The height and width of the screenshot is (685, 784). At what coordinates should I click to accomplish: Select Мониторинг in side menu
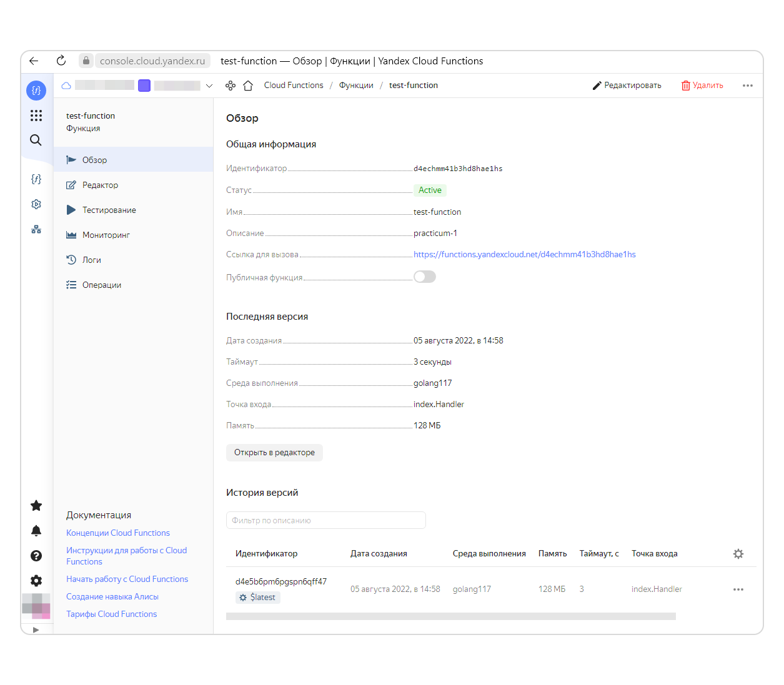pos(133,235)
